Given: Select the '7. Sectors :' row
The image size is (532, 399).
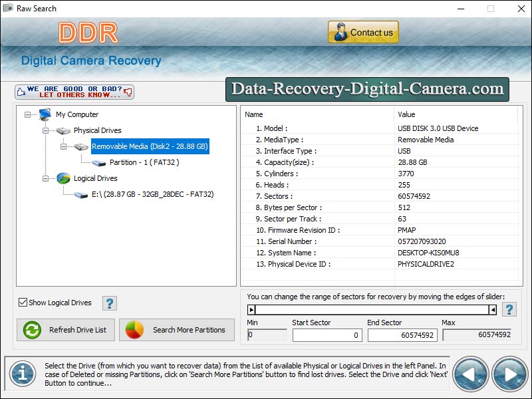Looking at the screenshot, I should 380,196.
